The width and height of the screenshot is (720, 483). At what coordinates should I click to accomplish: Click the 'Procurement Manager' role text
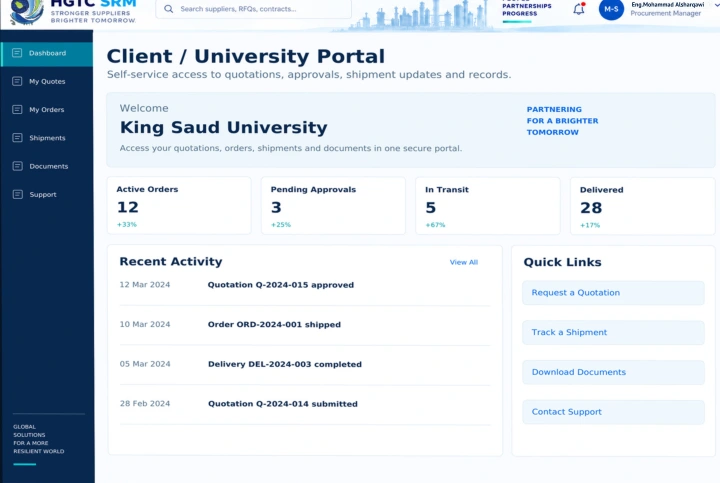coord(665,13)
